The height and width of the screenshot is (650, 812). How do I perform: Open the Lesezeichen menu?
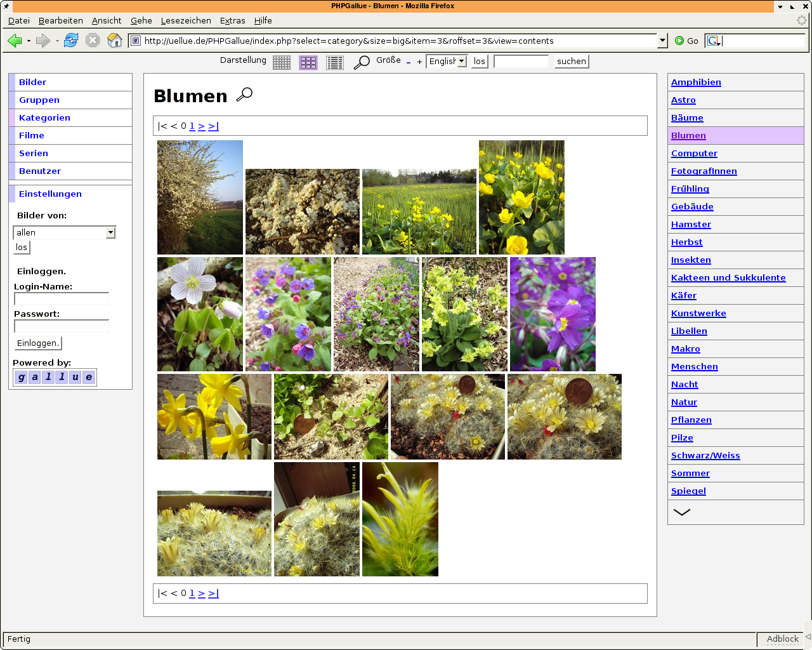[x=186, y=21]
